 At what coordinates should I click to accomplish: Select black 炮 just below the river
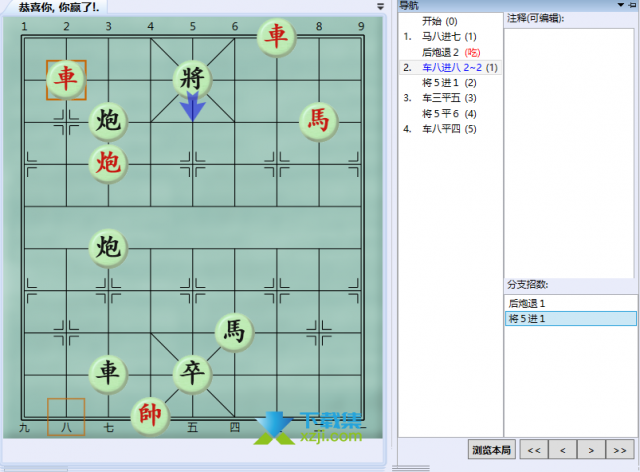pyautogui.click(x=108, y=248)
